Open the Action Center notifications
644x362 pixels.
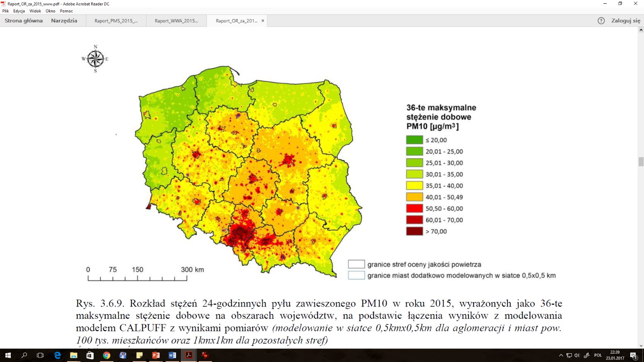[x=634, y=355]
